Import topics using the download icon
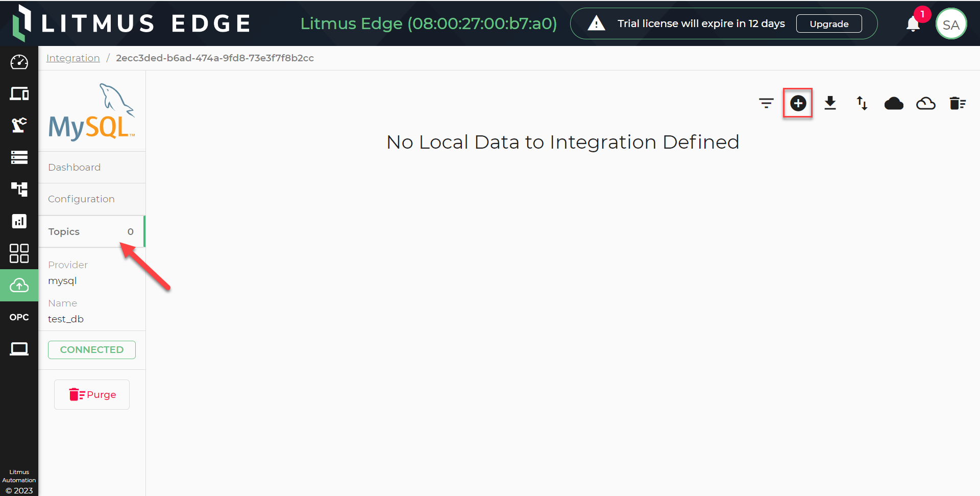This screenshot has height=496, width=980. tap(830, 103)
